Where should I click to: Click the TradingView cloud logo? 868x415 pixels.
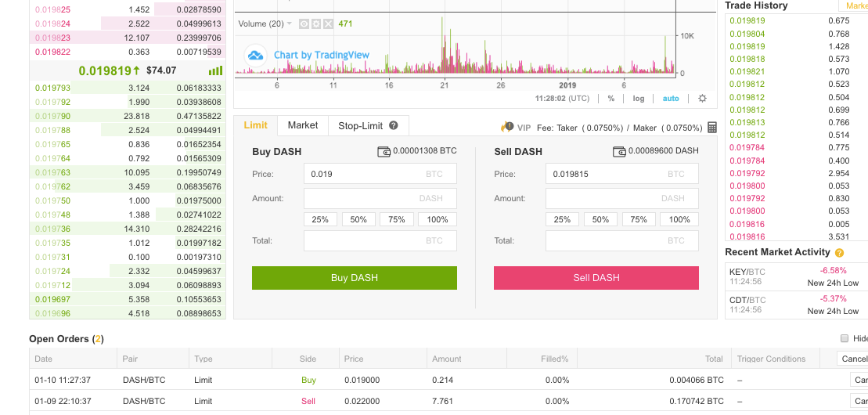(255, 56)
